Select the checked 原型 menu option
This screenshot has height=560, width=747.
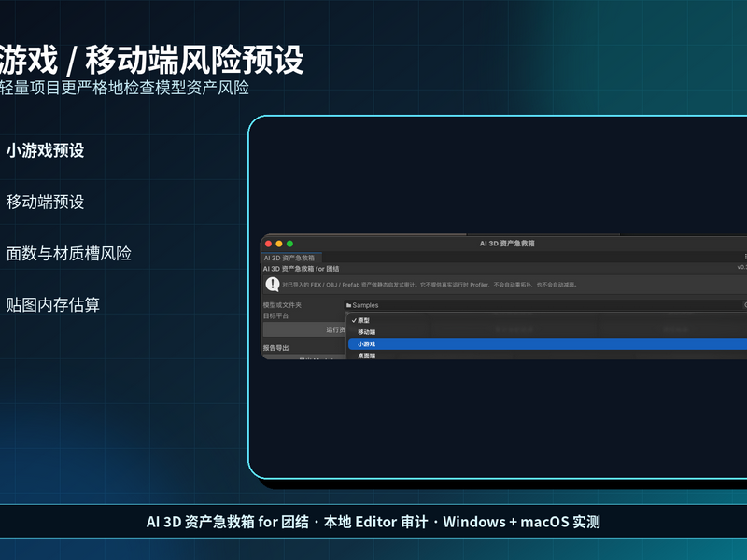tap(547, 320)
